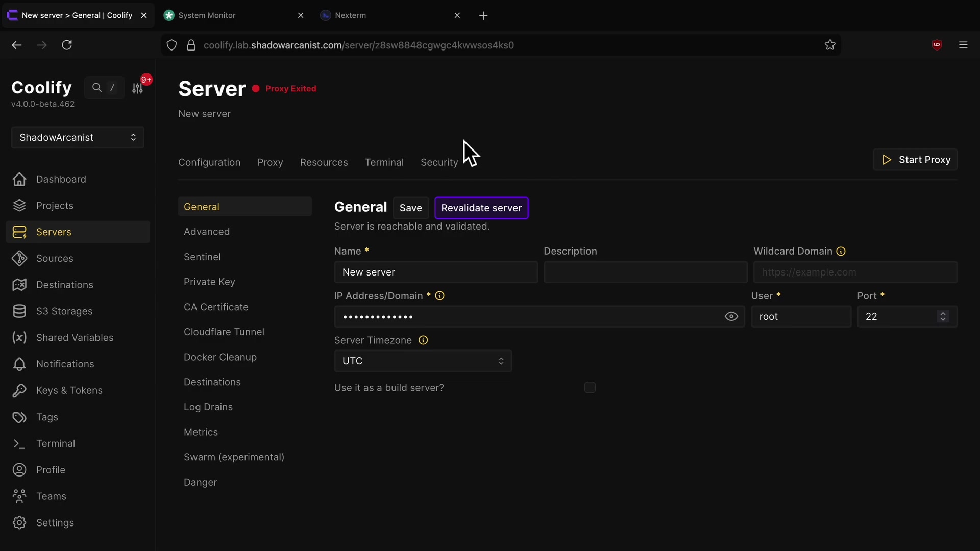
Task: Click the Save button
Action: click(x=410, y=208)
